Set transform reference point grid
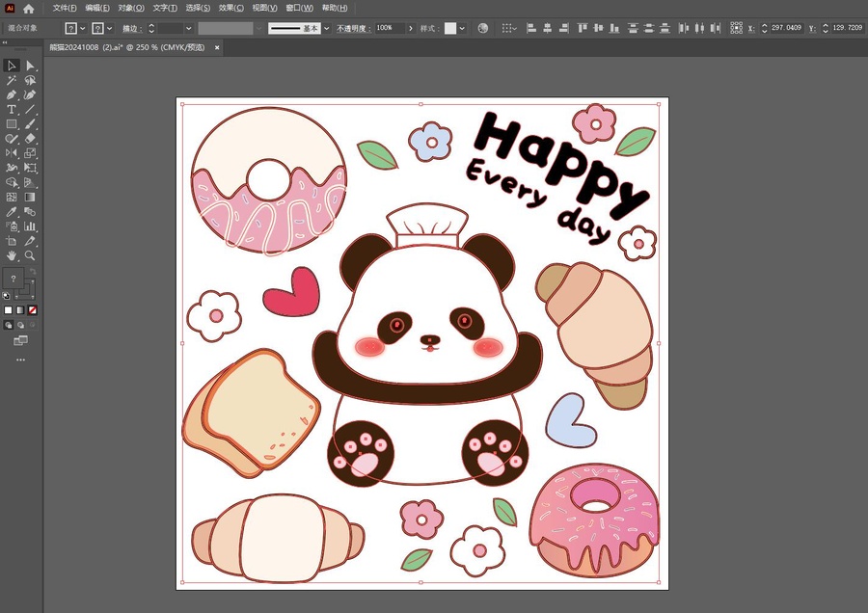 click(736, 28)
